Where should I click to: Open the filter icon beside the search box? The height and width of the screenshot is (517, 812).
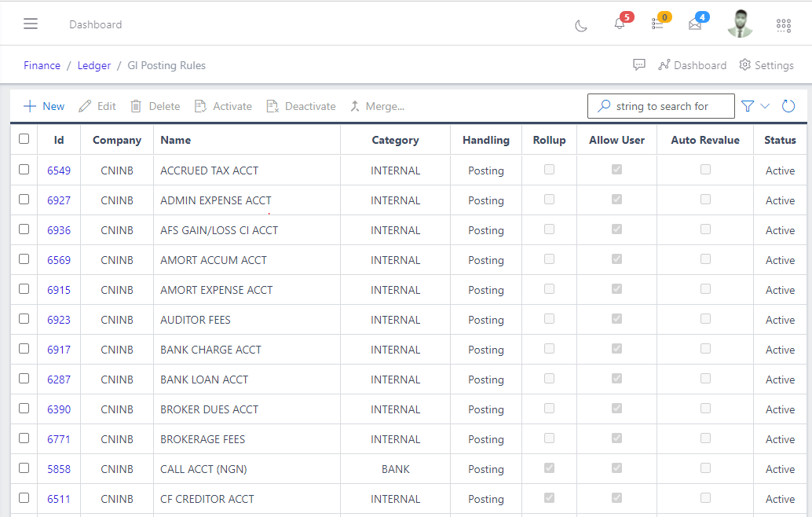(748, 105)
